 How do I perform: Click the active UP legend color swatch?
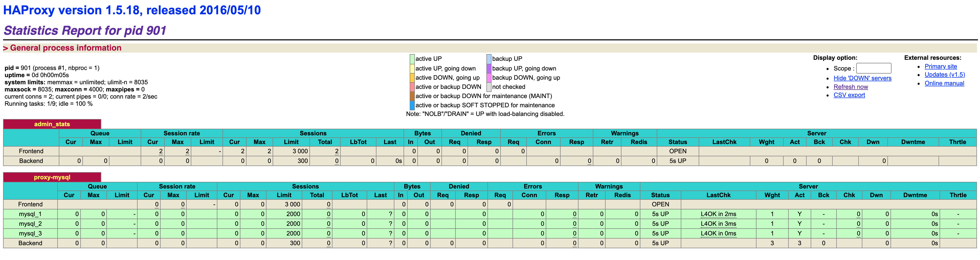412,59
